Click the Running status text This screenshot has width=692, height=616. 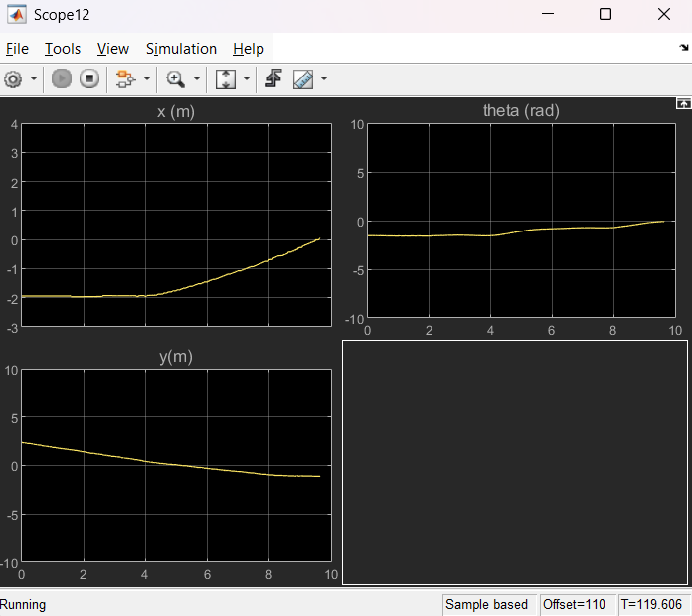click(x=23, y=604)
